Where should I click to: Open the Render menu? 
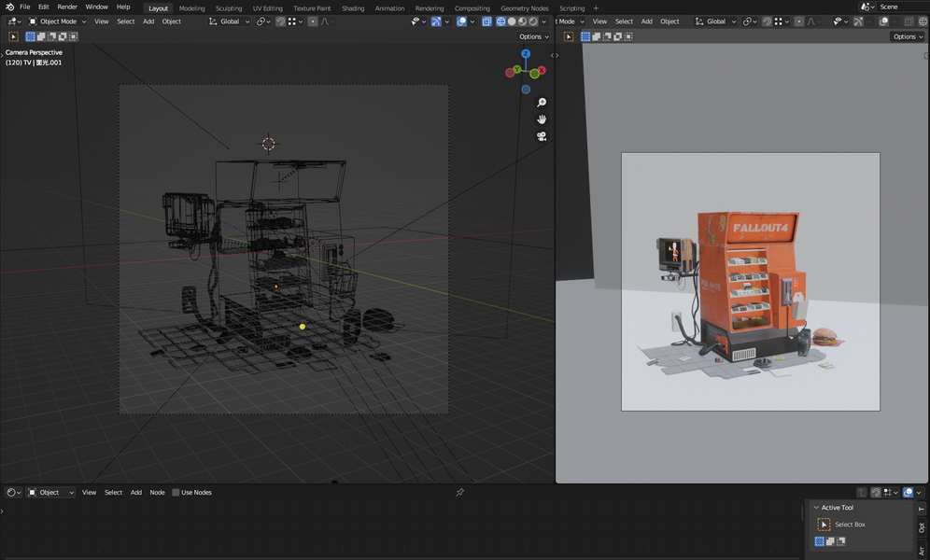coord(67,7)
